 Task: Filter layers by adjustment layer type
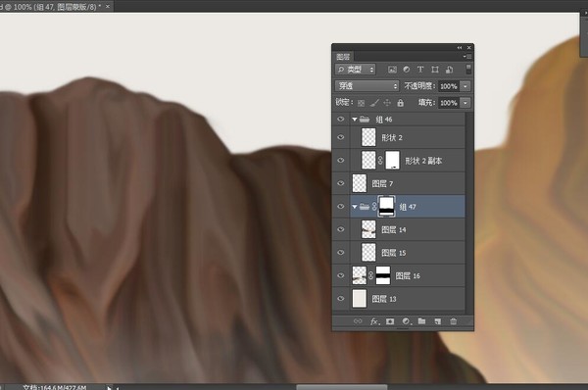[x=406, y=70]
